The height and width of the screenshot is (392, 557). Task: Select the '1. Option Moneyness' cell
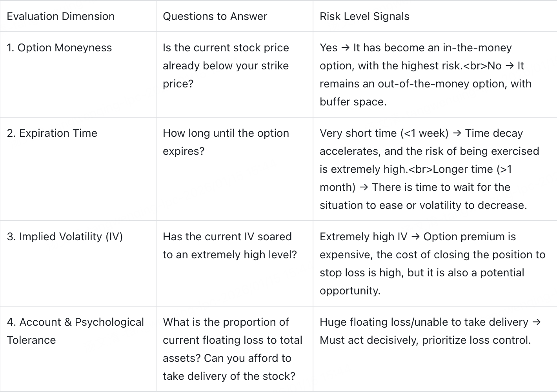tap(59, 48)
